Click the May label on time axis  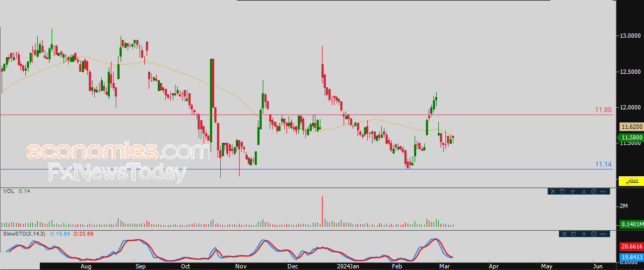(546, 266)
